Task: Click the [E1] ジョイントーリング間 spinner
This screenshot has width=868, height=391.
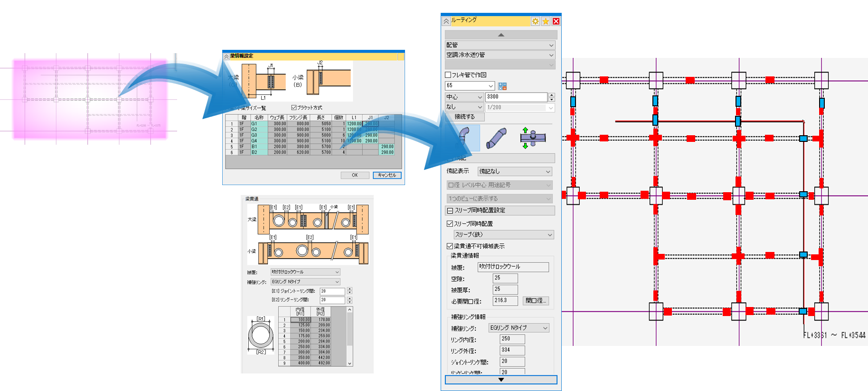Action: 349,291
